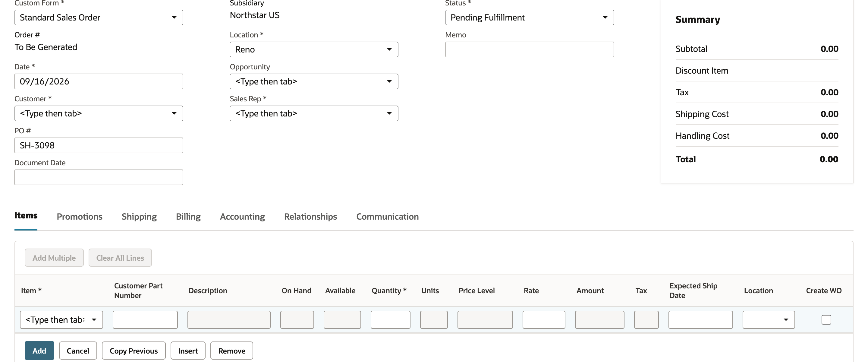Click the Copy Previous button
This screenshot has width=868, height=362.
pos(134,351)
